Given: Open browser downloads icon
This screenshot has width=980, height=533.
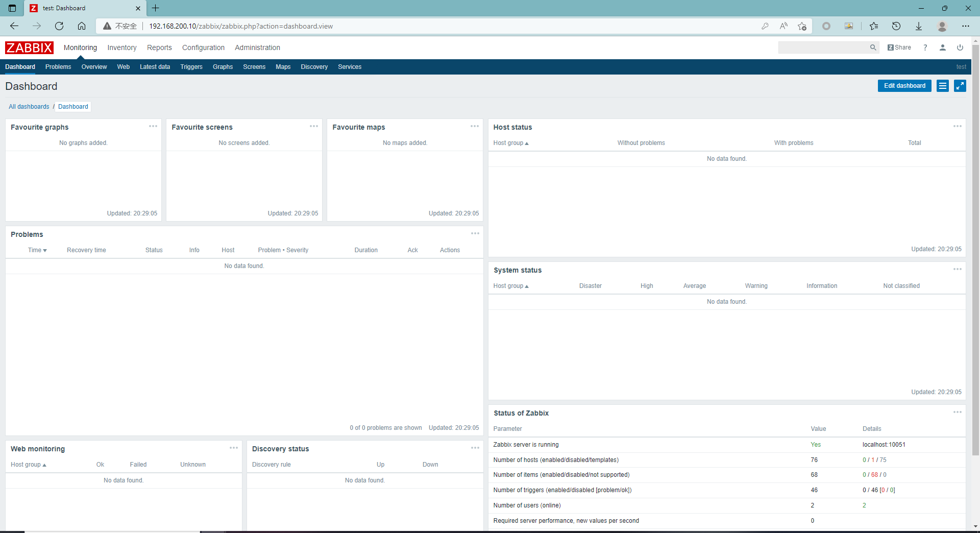Looking at the screenshot, I should click(919, 26).
